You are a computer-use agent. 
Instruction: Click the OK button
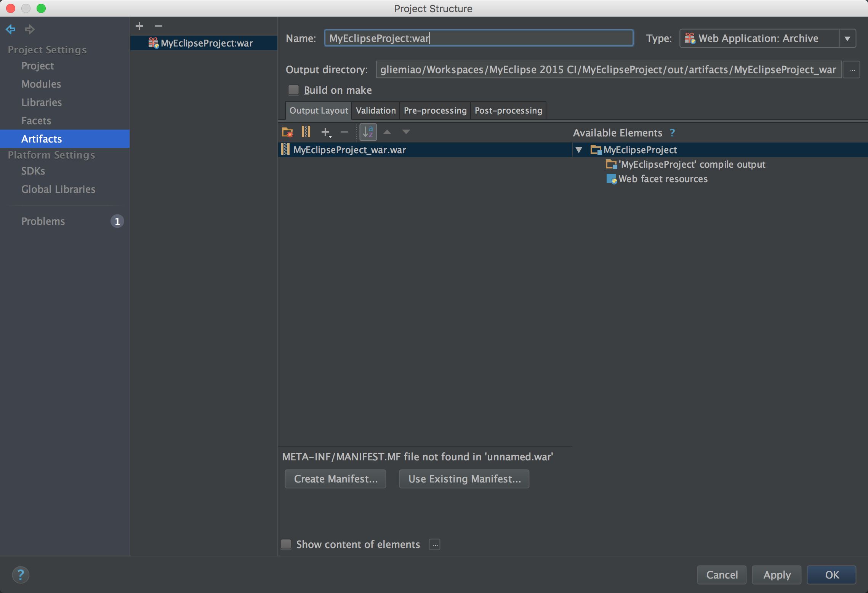tap(831, 575)
